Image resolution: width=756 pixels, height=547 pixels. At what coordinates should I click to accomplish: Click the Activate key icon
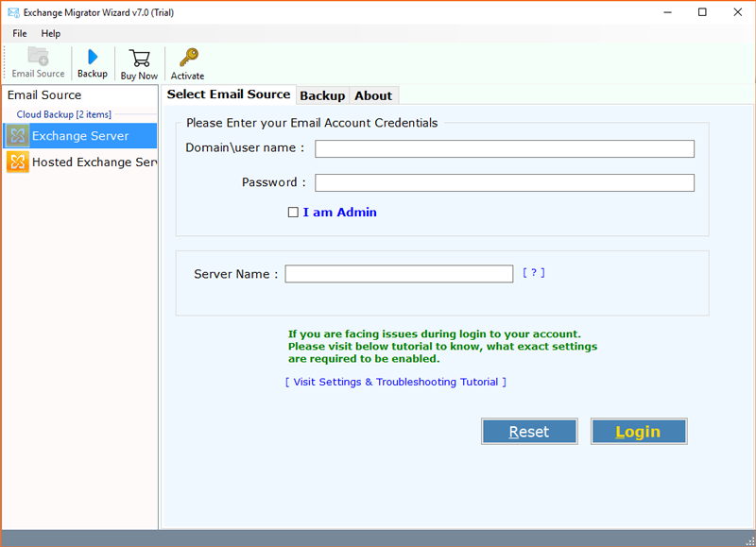click(188, 58)
